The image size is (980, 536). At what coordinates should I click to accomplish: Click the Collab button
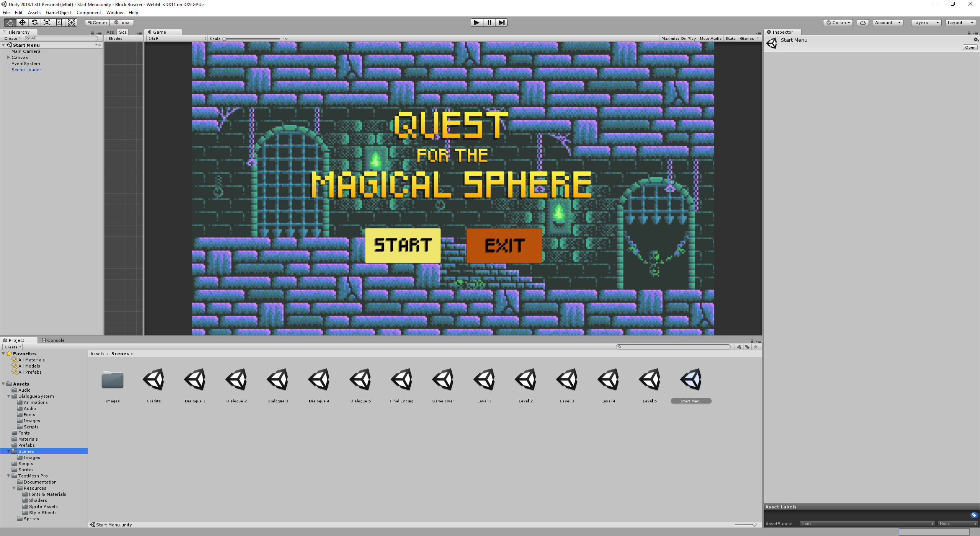pos(838,23)
